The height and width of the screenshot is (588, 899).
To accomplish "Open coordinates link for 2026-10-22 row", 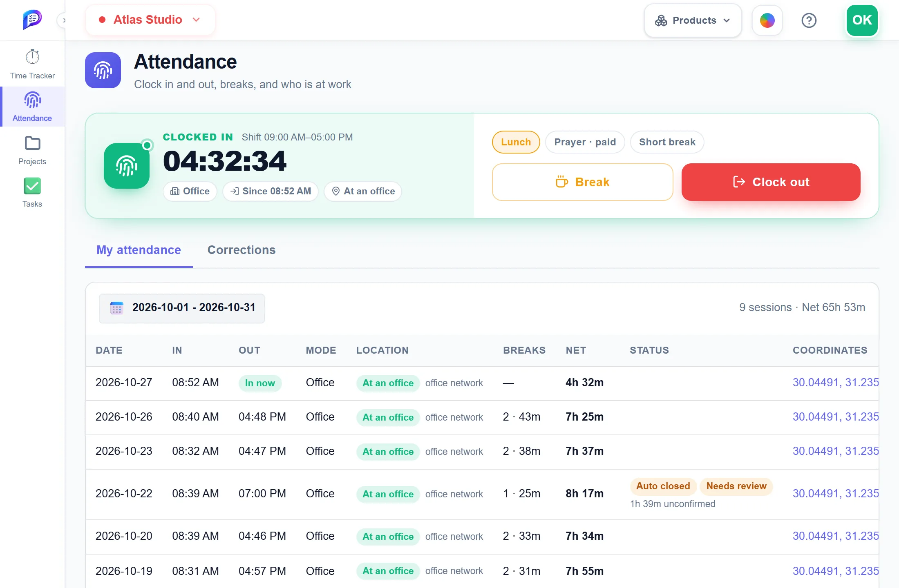I will 835,494.
